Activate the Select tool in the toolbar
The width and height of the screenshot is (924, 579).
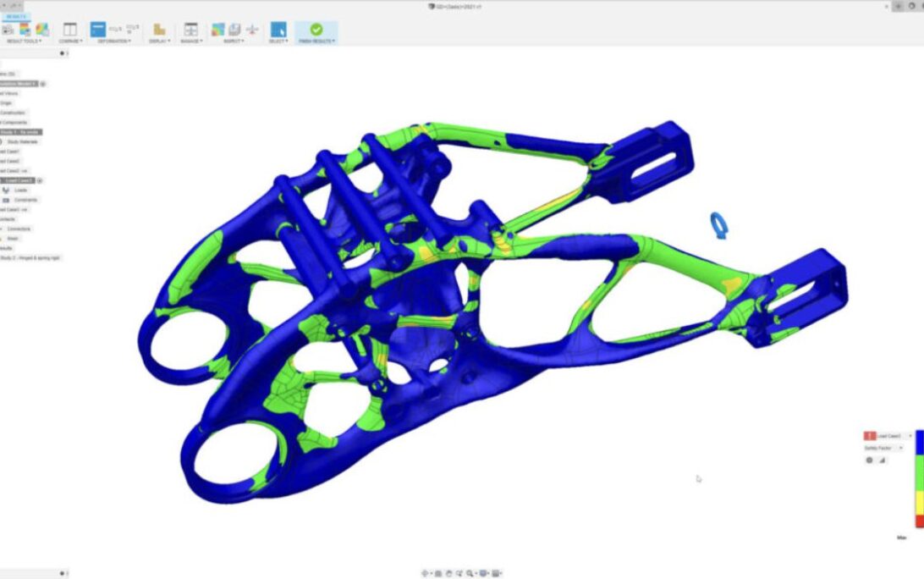point(277,28)
